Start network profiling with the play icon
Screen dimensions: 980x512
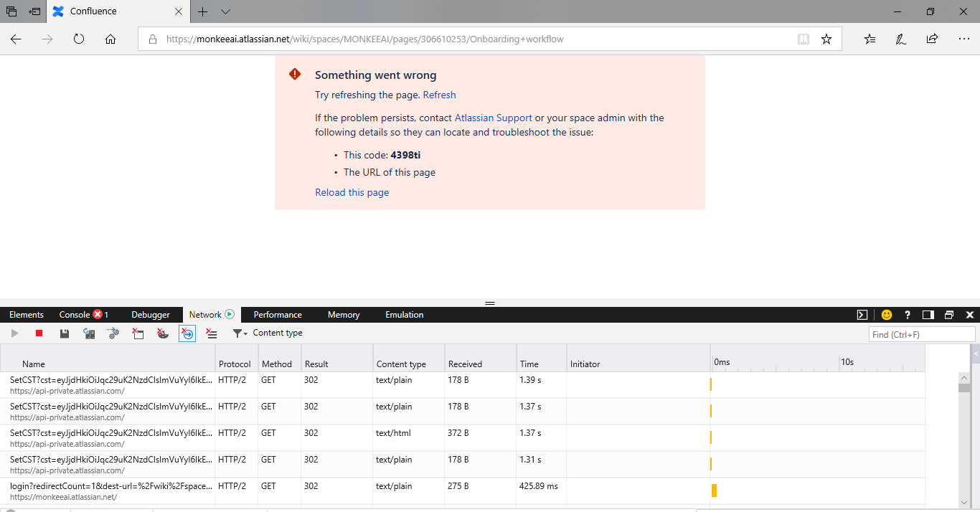pos(14,333)
